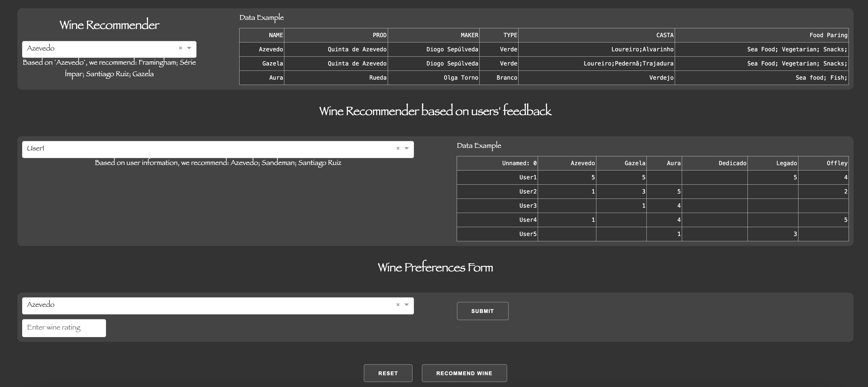Clear the User1 selection

(x=397, y=148)
